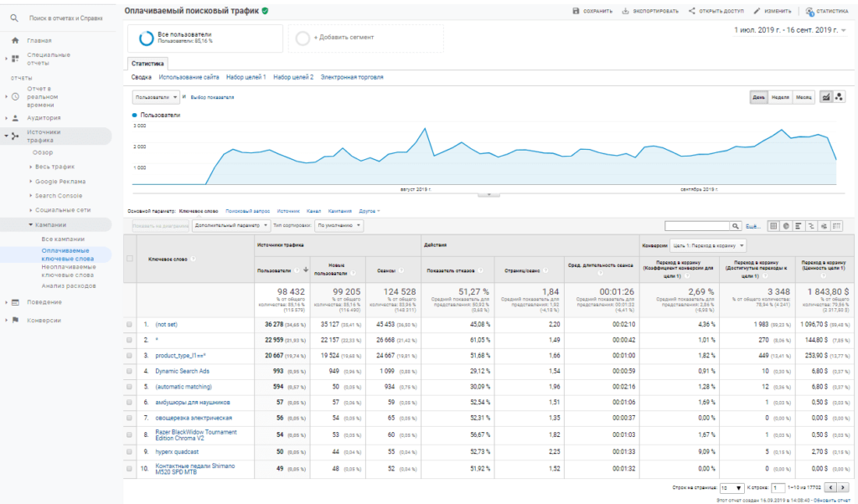858x504 pixels.
Task: Open the product_type_l1==* keyword link
Action: tap(180, 356)
